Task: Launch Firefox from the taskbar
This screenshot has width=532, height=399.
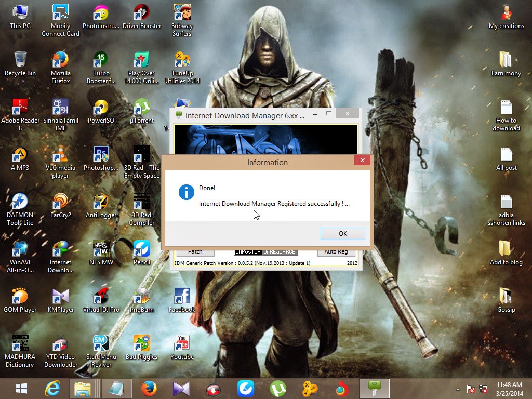Action: (149, 389)
